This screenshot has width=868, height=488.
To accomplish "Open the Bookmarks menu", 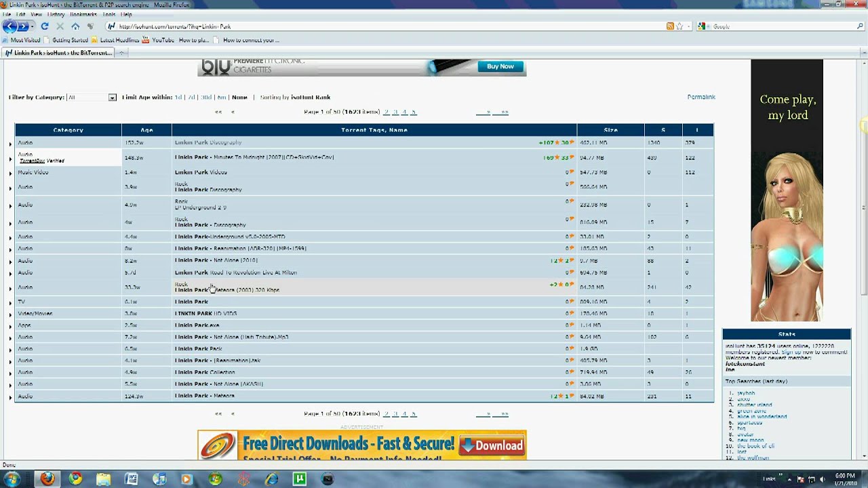I will point(83,14).
